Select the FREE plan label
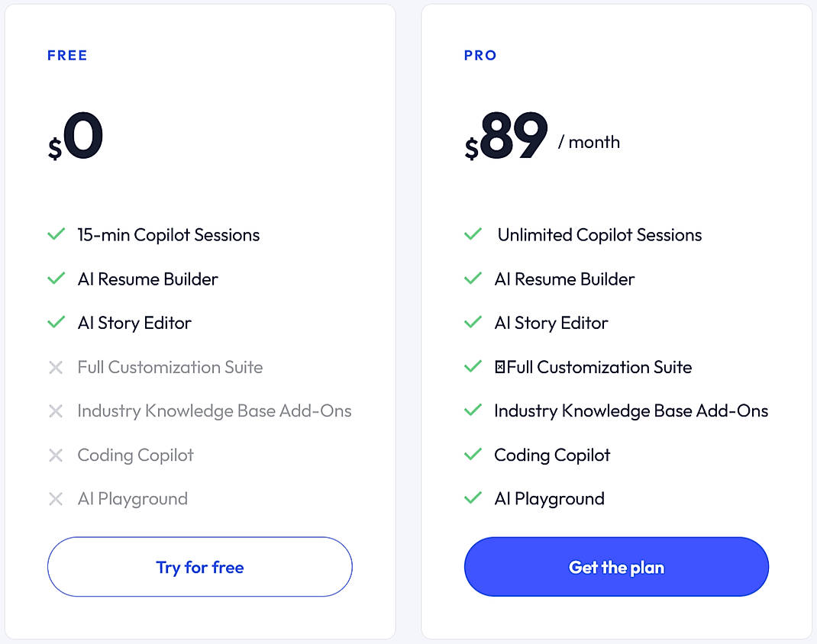Screen dimensions: 817x644 (67, 55)
